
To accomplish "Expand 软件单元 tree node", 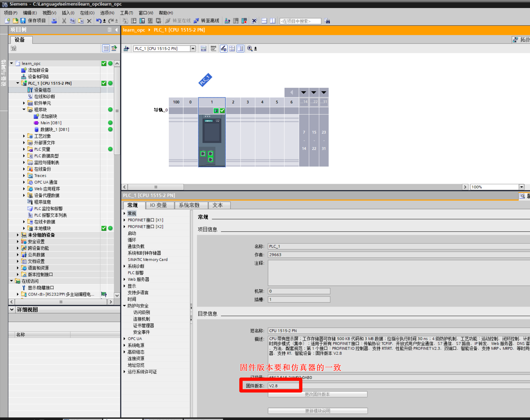I will click(x=24, y=103).
